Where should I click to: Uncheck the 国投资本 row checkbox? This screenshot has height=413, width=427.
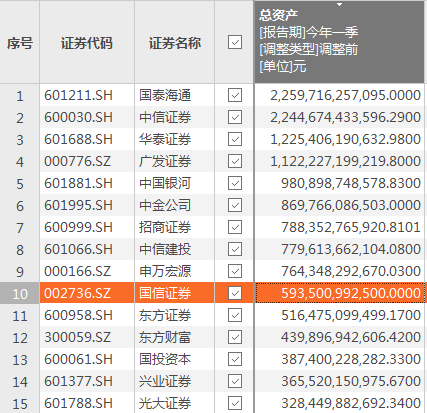[235, 359]
